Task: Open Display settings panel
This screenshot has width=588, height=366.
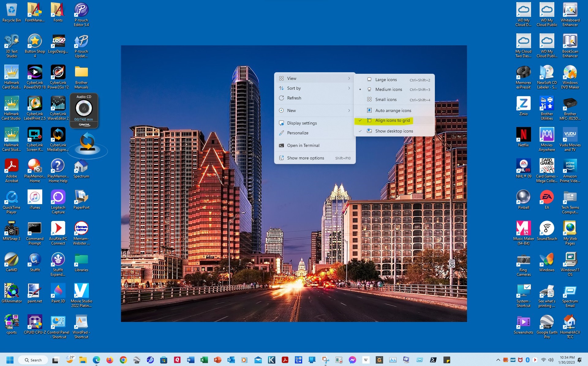Action: (302, 123)
